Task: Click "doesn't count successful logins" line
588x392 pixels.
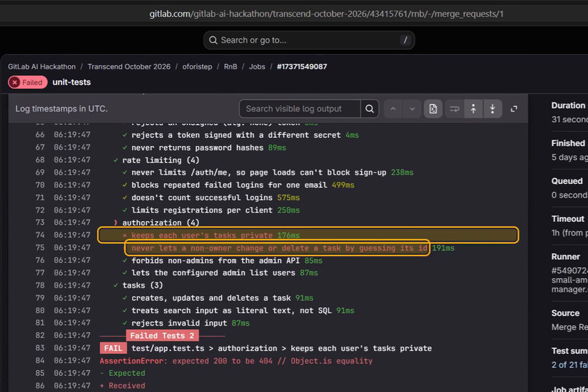Action: 202,198
